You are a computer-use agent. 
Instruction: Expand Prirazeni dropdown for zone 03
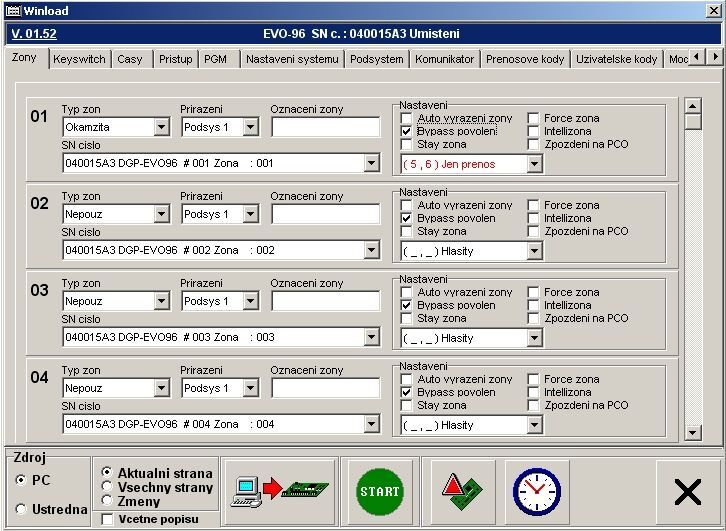[250, 301]
